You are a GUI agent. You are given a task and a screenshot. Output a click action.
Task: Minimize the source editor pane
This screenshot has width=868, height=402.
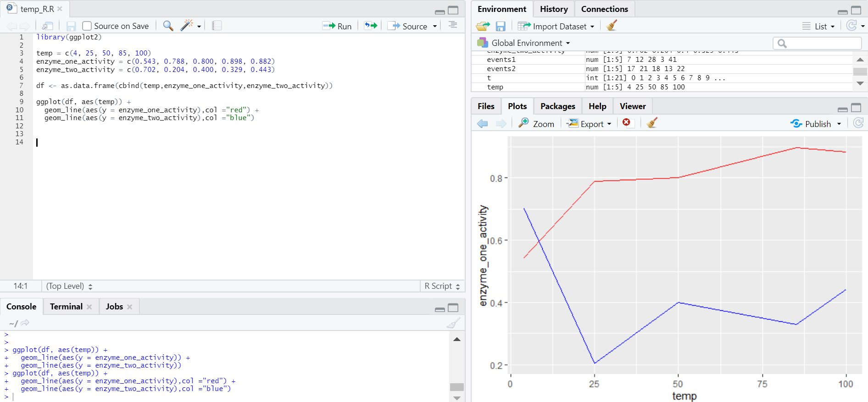(440, 11)
